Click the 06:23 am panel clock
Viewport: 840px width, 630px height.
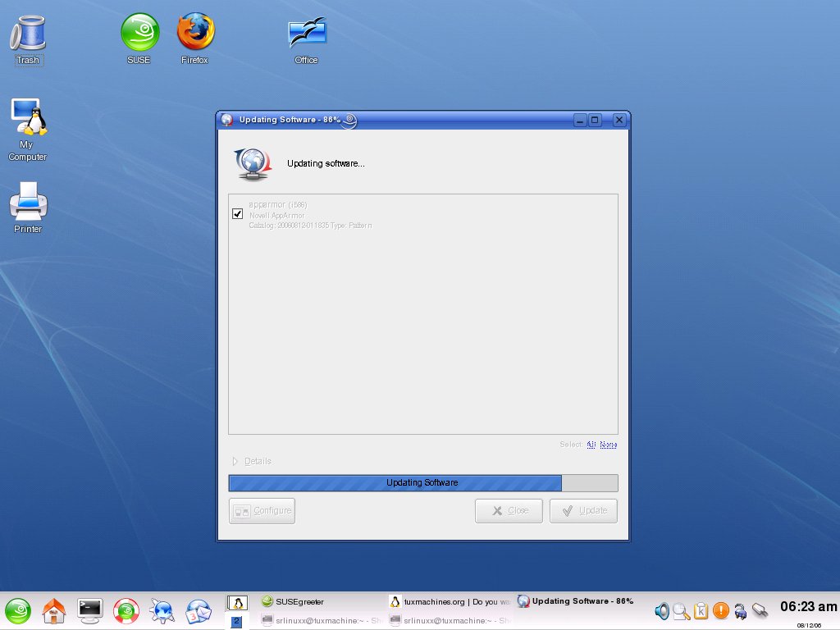point(808,607)
